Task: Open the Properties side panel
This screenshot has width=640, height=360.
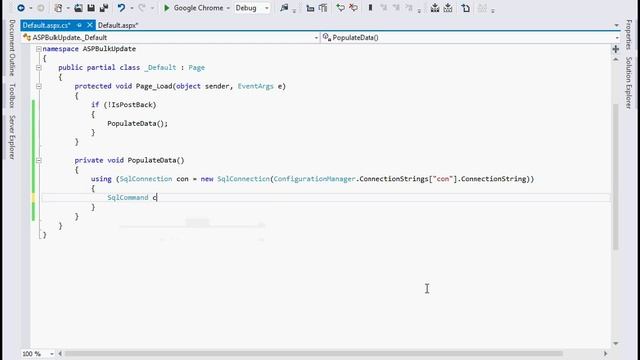Action: (628, 34)
